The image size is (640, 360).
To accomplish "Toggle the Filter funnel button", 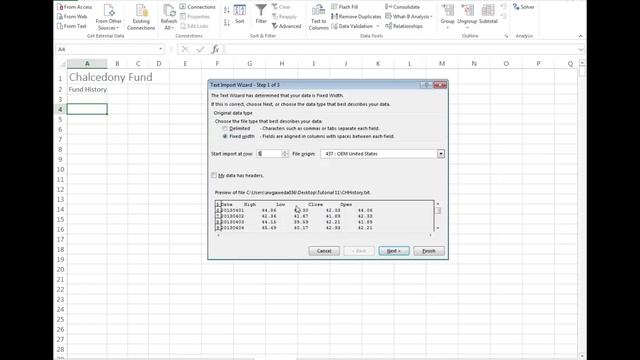I will tap(261, 15).
